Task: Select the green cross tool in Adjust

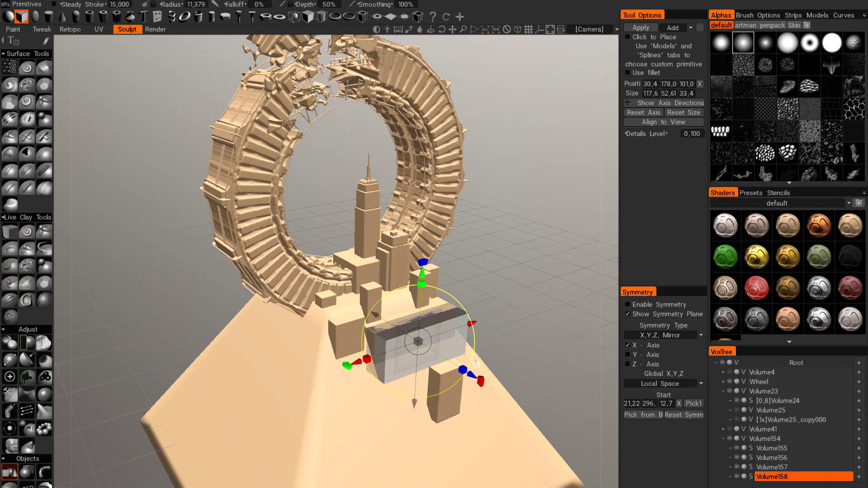Action: [27, 377]
